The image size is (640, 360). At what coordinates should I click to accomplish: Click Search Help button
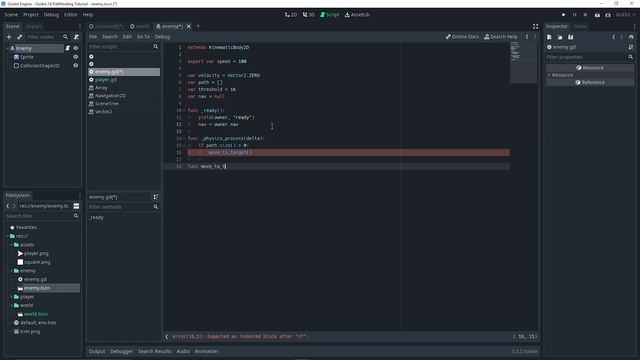(x=501, y=37)
